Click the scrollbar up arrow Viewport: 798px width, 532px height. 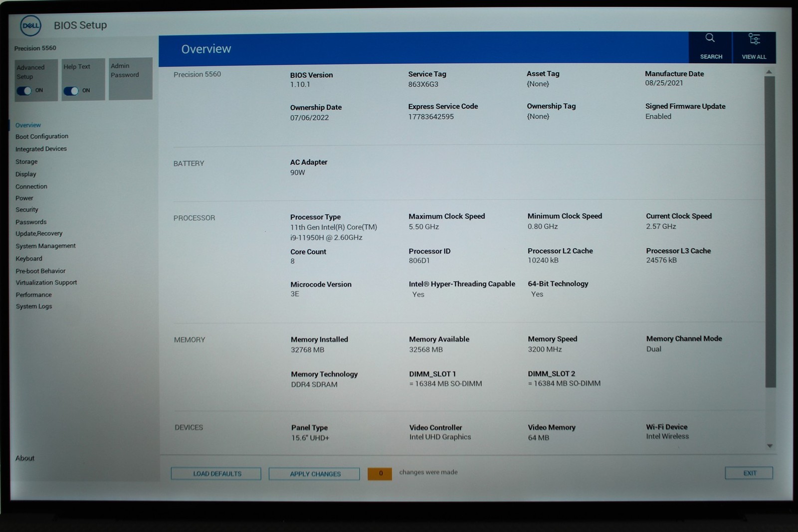[x=769, y=72]
